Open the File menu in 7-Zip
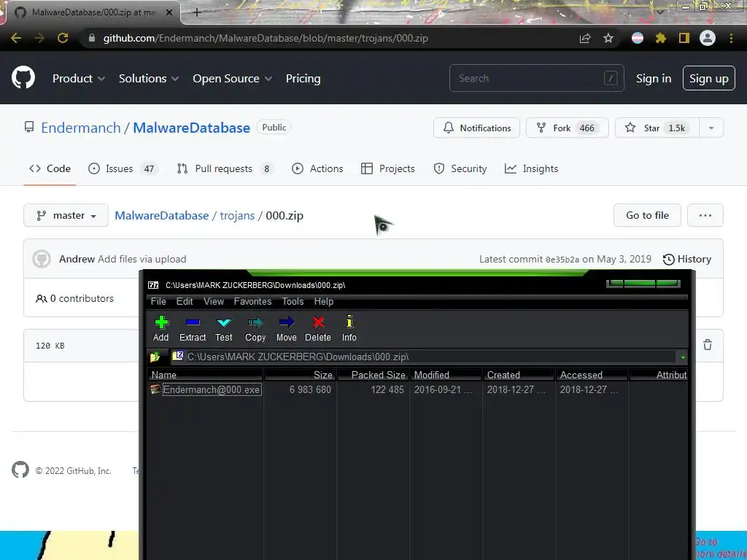This screenshot has width=747, height=560. (158, 301)
